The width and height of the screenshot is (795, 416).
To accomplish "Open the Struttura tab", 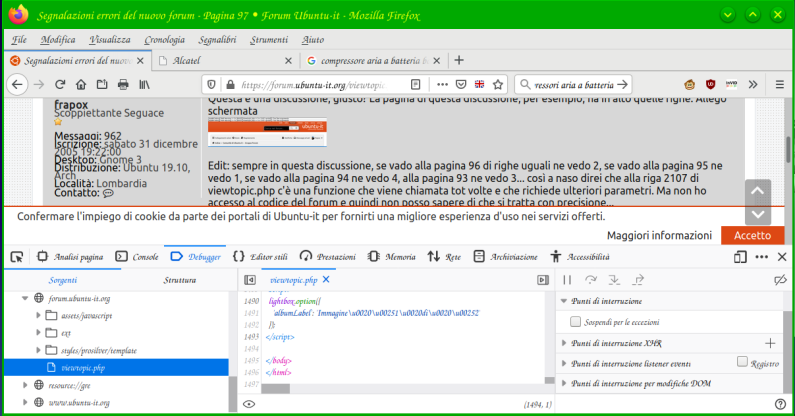I will click(179, 280).
